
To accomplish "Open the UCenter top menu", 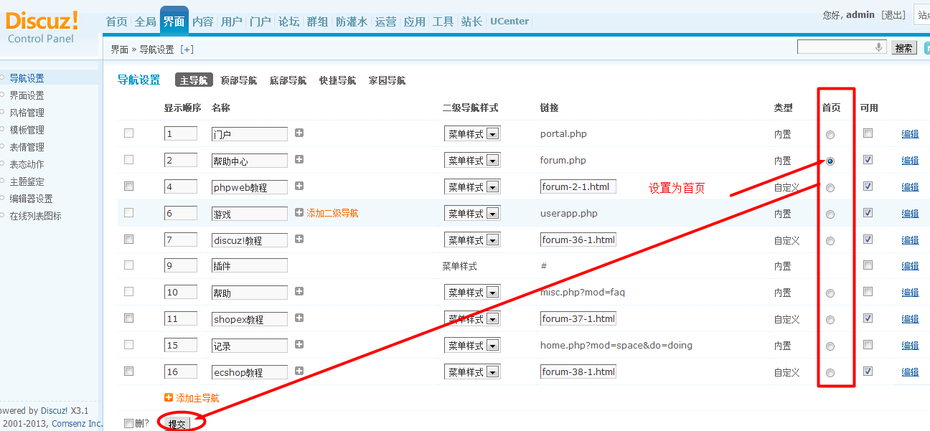I will coord(509,21).
